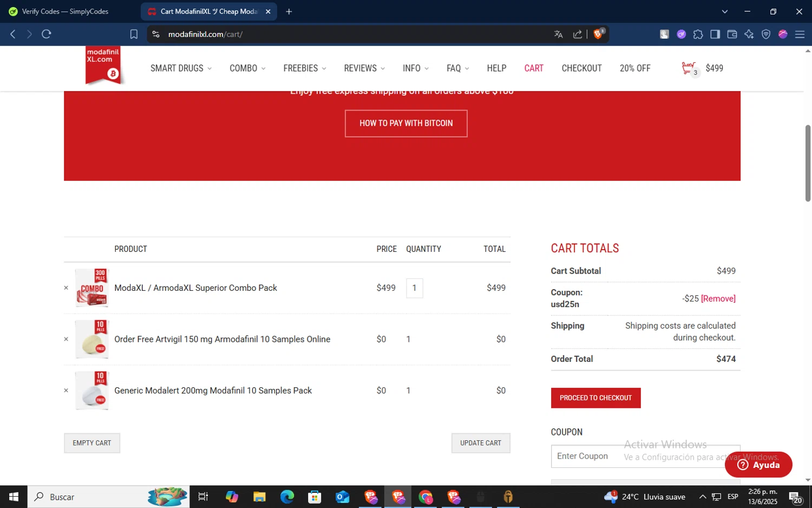This screenshot has width=812, height=508.
Task: Switch to Verify Codes SimplyCodes tab
Action: [x=65, y=11]
